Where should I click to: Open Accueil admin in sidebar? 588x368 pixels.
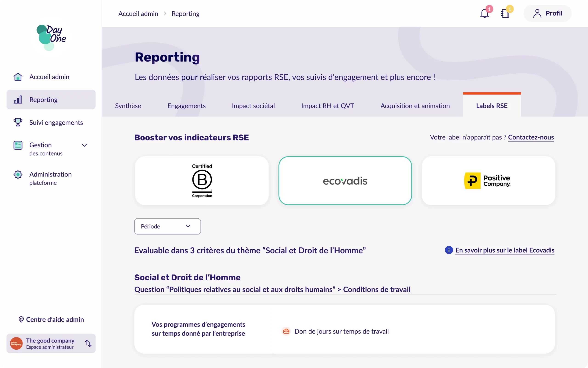(51, 77)
